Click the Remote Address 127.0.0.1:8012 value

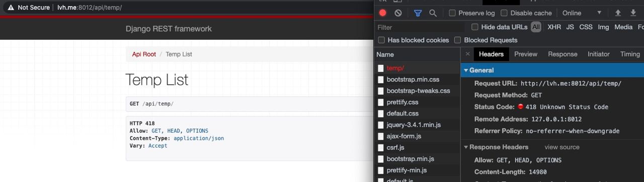[556, 119]
